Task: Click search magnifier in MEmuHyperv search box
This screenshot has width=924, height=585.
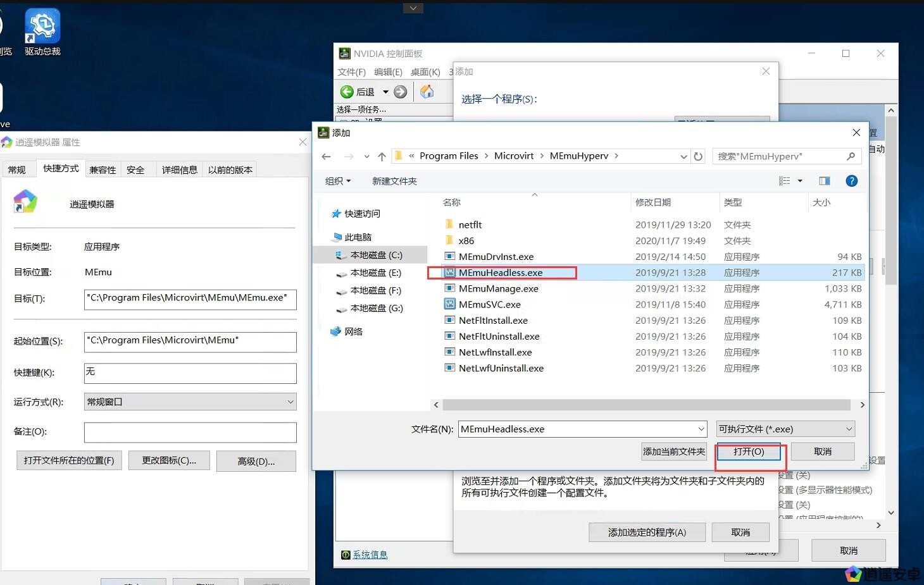Action: (851, 156)
